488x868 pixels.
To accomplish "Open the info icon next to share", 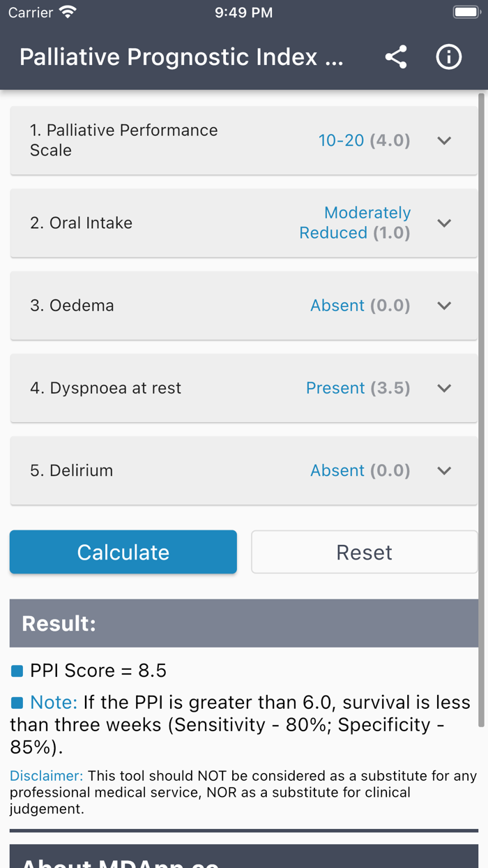I will click(449, 57).
